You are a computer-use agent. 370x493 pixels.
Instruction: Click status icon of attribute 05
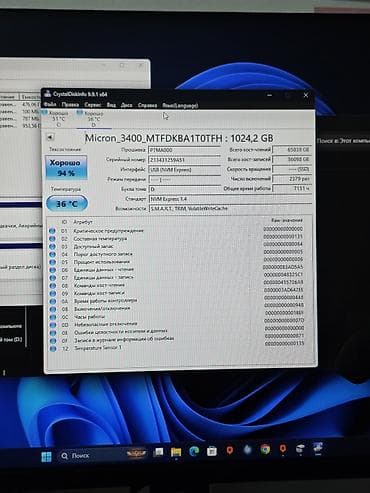click(52, 262)
